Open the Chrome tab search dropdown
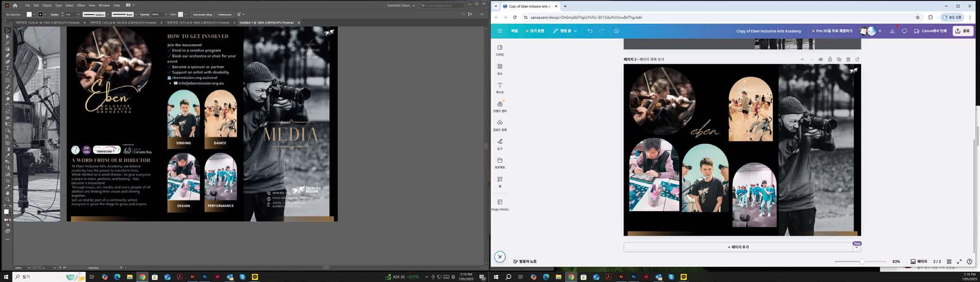This screenshot has width=980, height=282. [x=496, y=6]
